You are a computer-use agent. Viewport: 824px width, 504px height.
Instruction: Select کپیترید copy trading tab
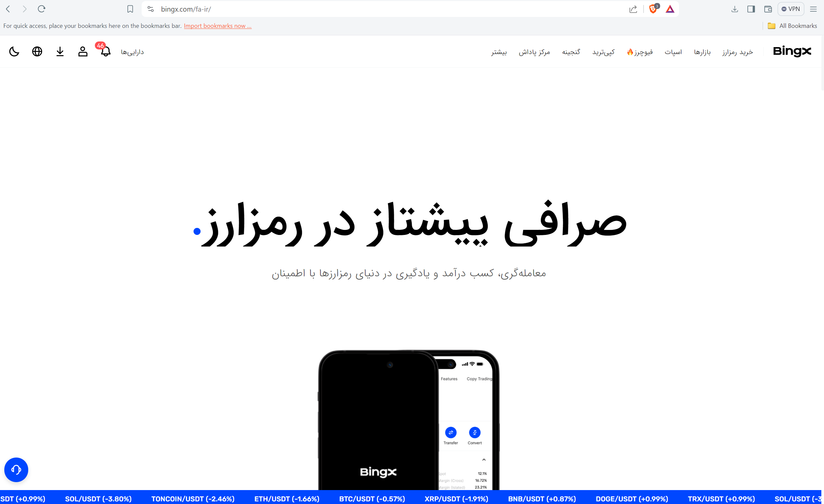click(604, 52)
